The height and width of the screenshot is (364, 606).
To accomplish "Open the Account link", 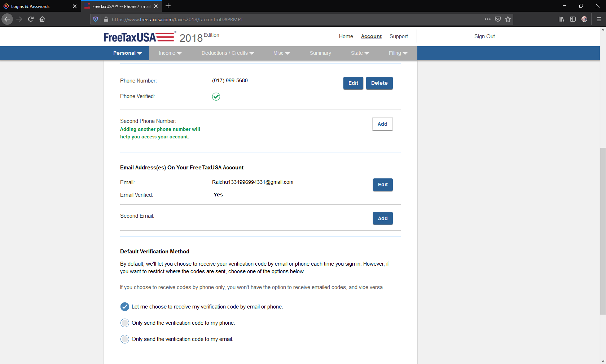I will click(x=371, y=36).
